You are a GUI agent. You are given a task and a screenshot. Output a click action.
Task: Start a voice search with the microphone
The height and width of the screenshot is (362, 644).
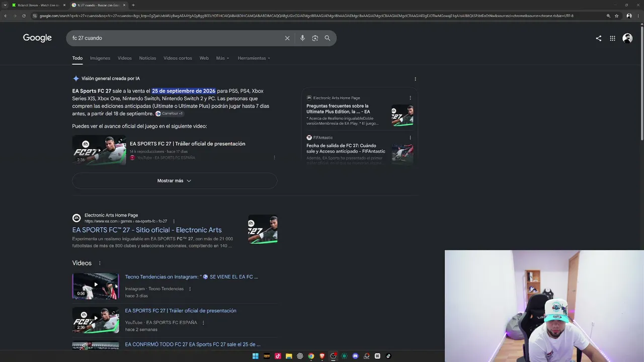point(302,38)
